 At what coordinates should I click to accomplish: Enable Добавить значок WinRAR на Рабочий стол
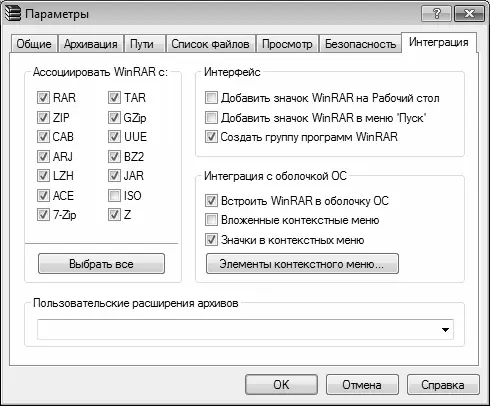click(x=211, y=98)
